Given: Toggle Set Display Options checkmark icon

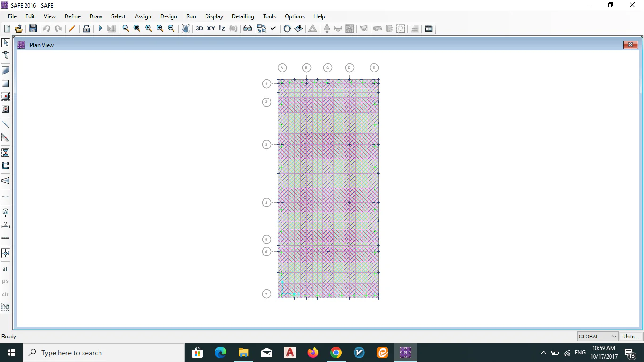Looking at the screenshot, I should (x=273, y=28).
